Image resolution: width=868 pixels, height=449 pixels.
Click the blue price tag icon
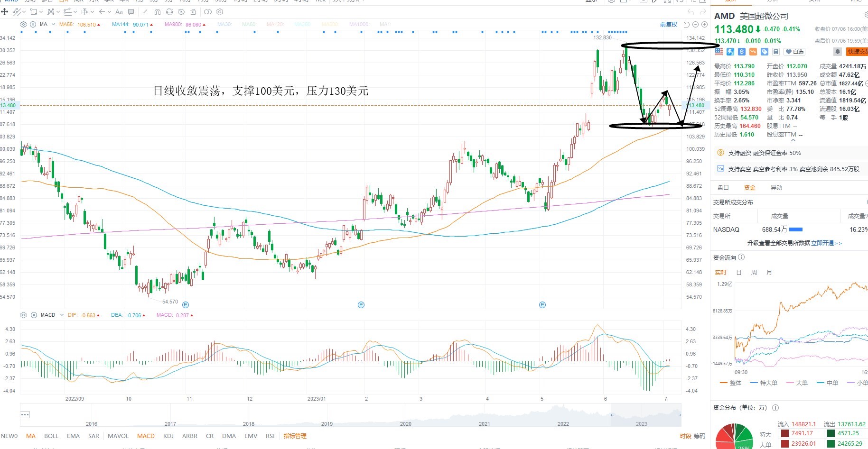(x=765, y=51)
